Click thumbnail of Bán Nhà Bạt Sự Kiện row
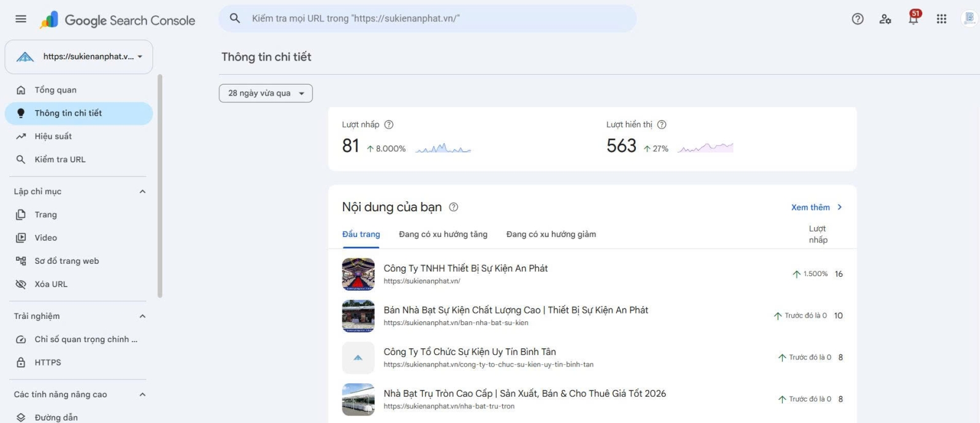Screen dimensions: 980x423 [358, 316]
